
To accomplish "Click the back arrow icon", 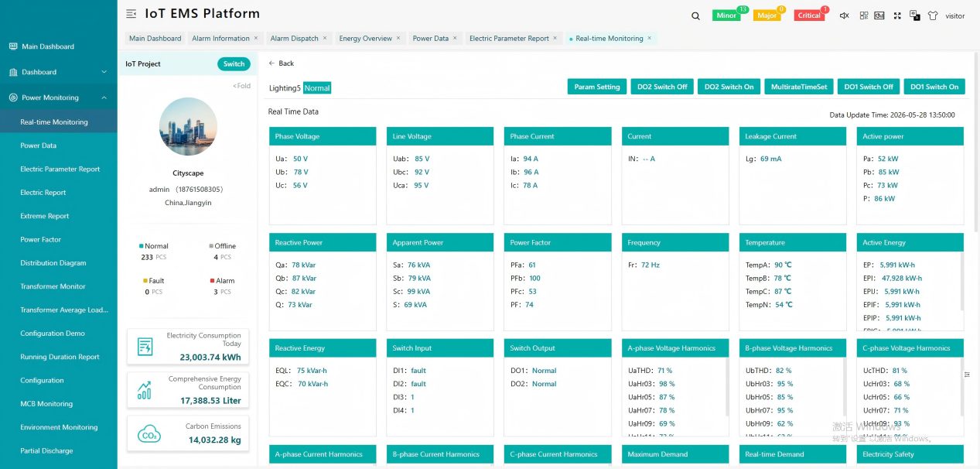I will coord(272,63).
